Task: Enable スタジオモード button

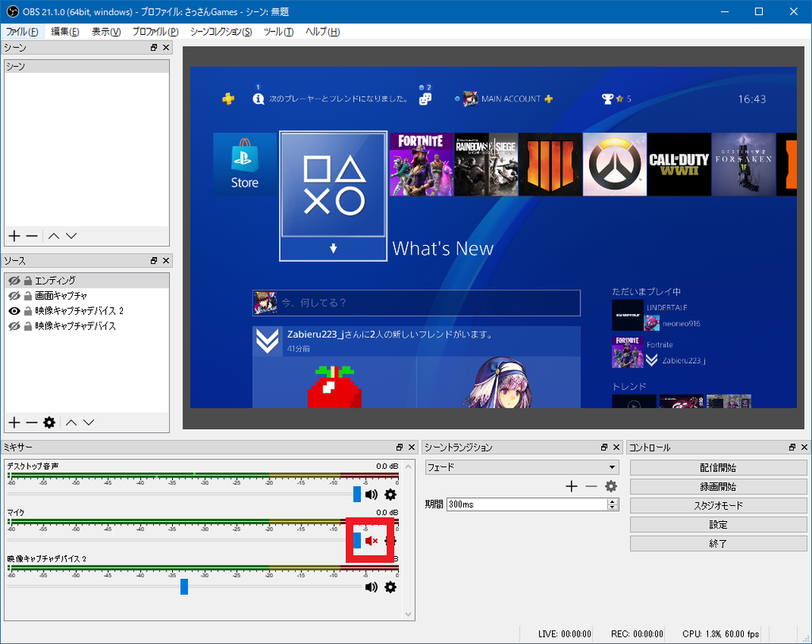Action: coord(718,506)
